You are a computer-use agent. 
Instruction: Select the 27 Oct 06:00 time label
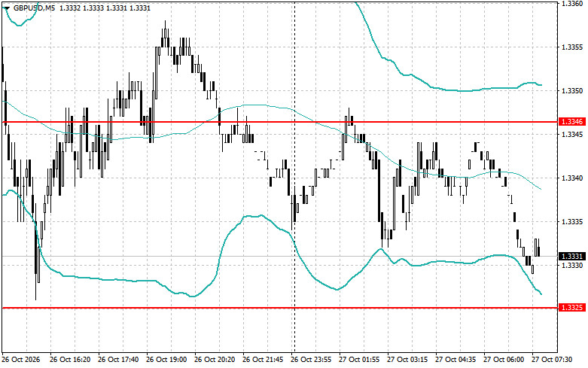click(504, 360)
